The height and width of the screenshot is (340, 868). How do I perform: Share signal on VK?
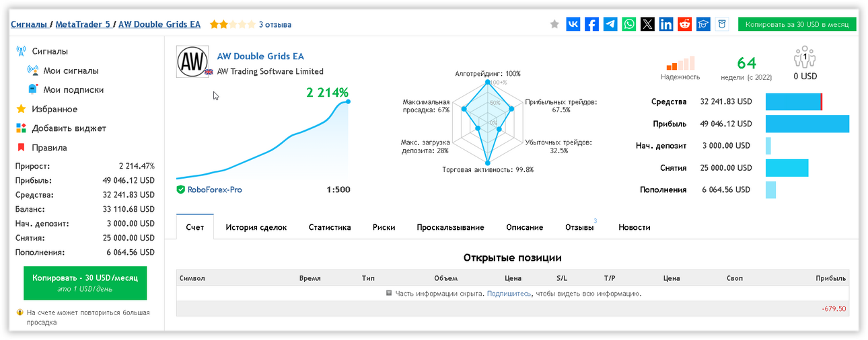click(x=573, y=24)
